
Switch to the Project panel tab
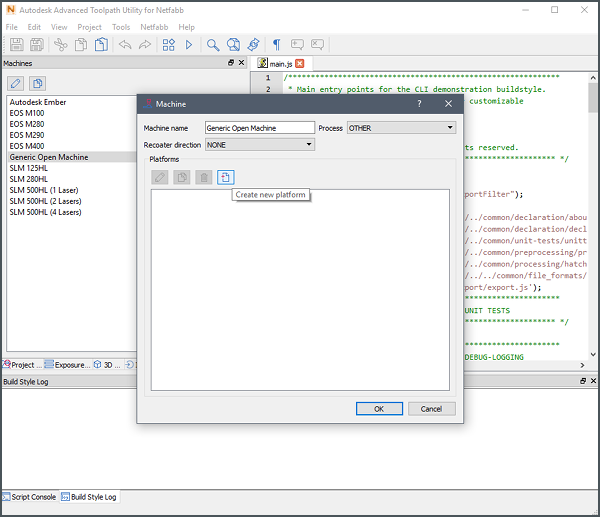(x=22, y=365)
